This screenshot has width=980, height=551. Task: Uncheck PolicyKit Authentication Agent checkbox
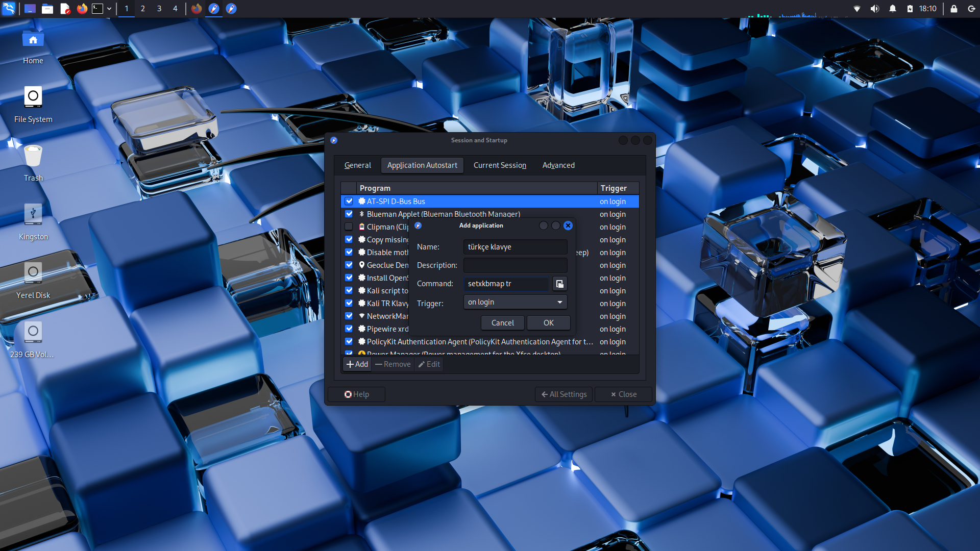coord(349,342)
